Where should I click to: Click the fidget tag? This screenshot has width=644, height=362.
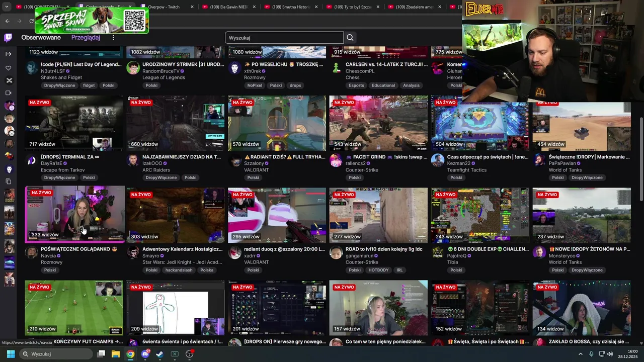tap(89, 85)
